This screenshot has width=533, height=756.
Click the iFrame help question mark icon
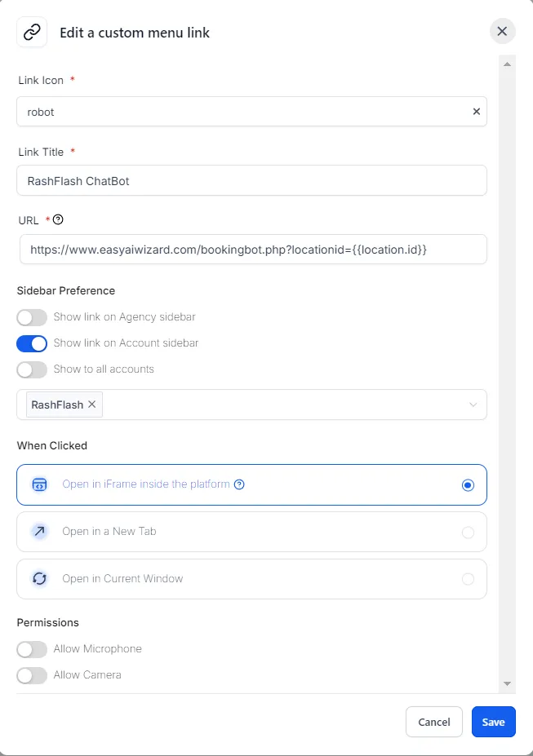(x=239, y=484)
